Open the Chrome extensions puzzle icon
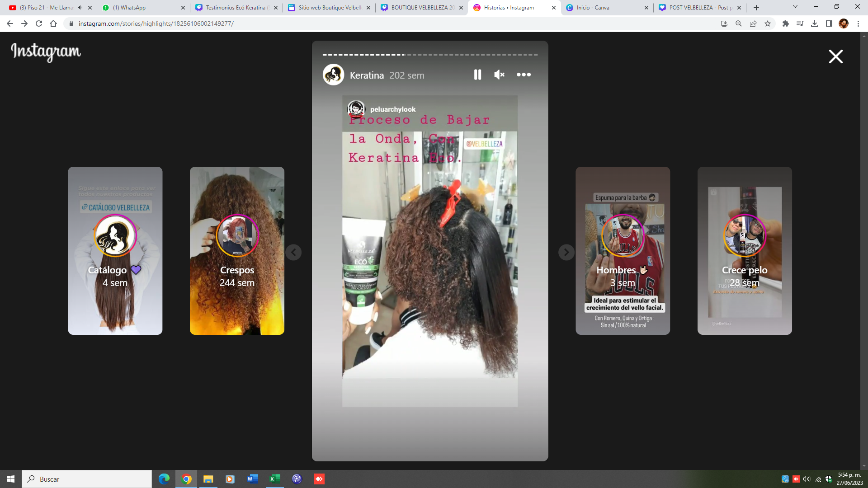Screen dimensions: 868x488 coord(786,23)
